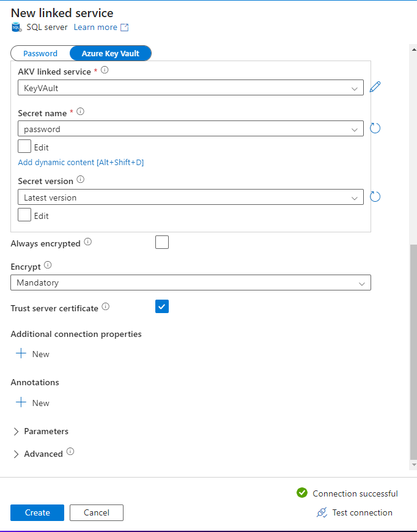The image size is (417, 532).
Task: Open the pencil editor for AKV linked service
Action: 375,87
